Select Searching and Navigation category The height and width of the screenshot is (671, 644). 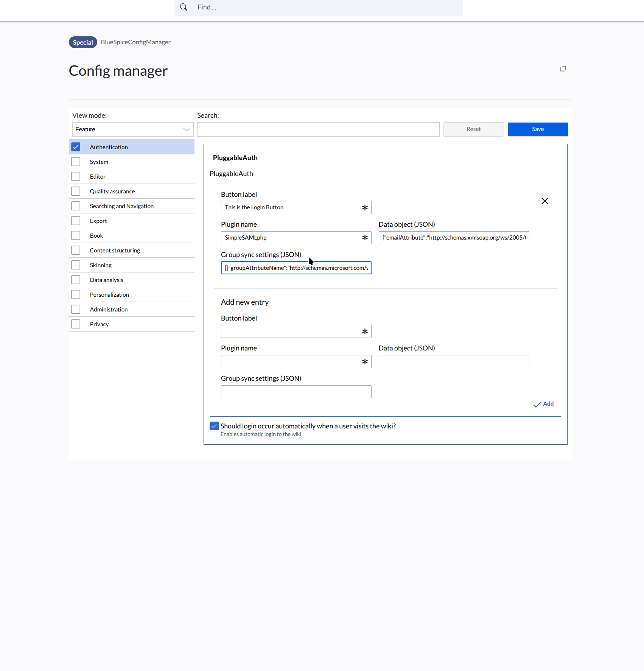[121, 206]
